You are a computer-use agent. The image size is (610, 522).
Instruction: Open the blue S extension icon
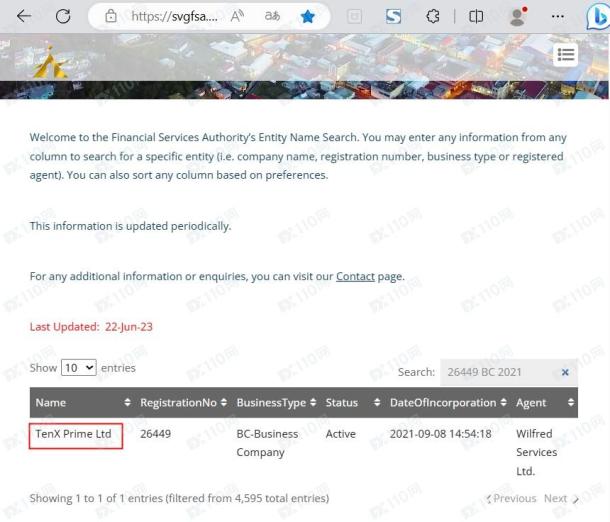coord(393,16)
